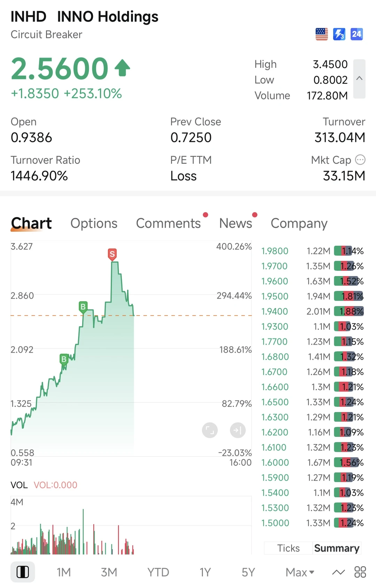Select the YTD timeframe
This screenshot has width=376, height=588.
tap(158, 572)
